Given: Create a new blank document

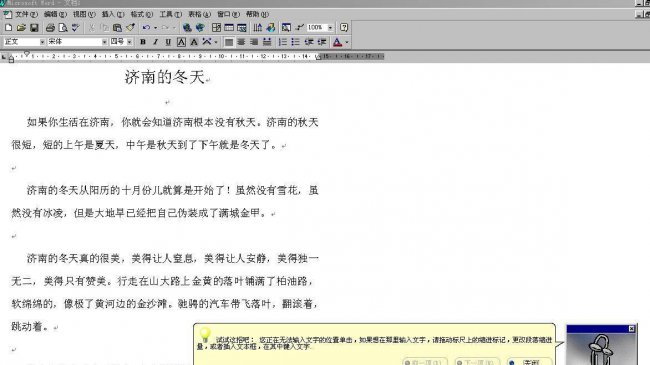Looking at the screenshot, I should click(8, 28).
